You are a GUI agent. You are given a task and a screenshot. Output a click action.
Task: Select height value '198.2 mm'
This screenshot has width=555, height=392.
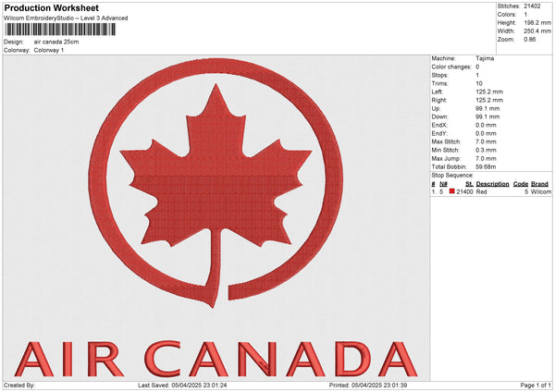click(537, 22)
